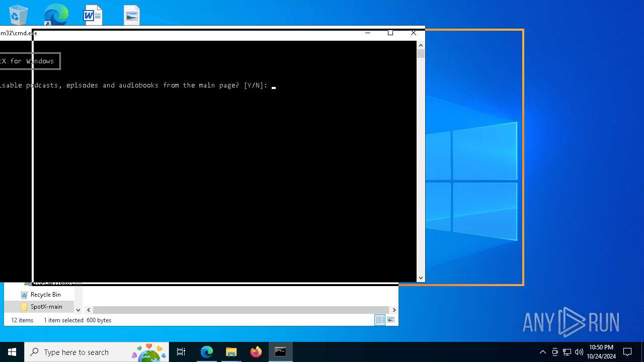Open the image file icon on desktop
The height and width of the screenshot is (362, 644).
point(132,15)
